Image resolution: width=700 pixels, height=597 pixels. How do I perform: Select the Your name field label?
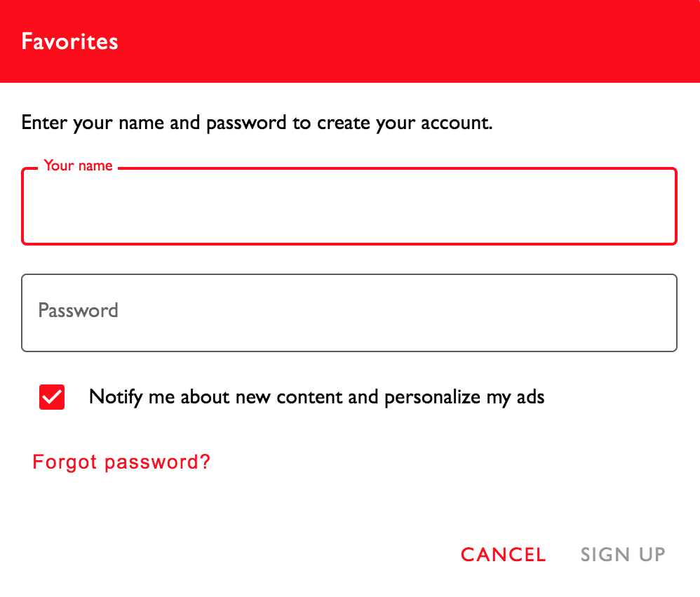coord(77,166)
